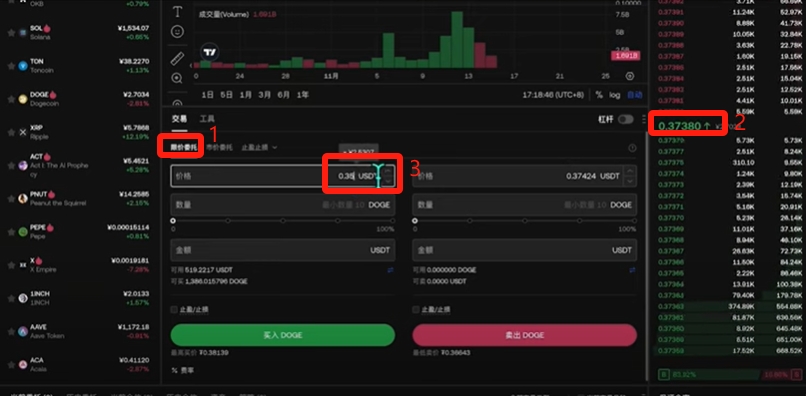Click the TradingView logo on the chart
The height and width of the screenshot is (396, 806).
(x=210, y=52)
